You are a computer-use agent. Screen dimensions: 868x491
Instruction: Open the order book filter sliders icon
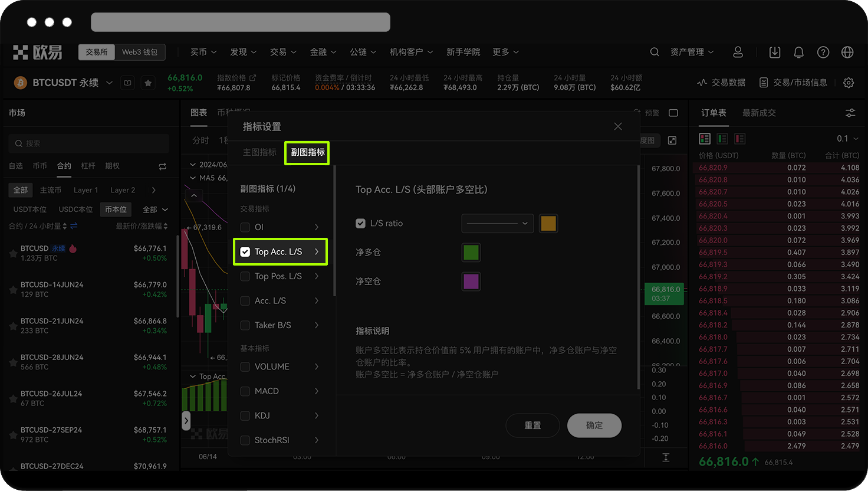click(x=850, y=113)
